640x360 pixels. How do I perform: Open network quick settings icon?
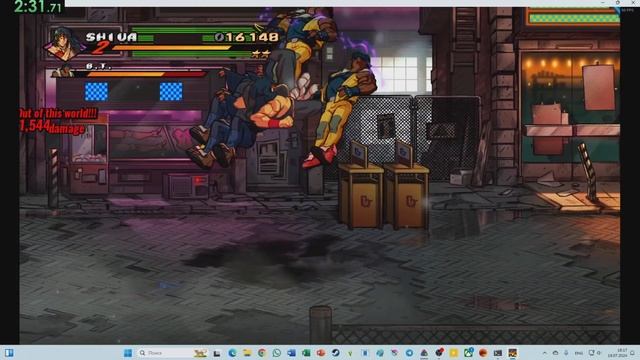point(591,353)
